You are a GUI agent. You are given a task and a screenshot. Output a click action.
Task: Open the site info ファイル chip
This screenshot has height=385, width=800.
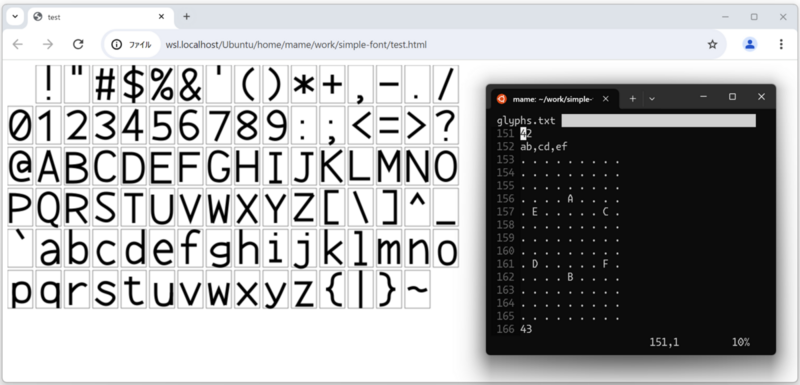[x=132, y=45]
